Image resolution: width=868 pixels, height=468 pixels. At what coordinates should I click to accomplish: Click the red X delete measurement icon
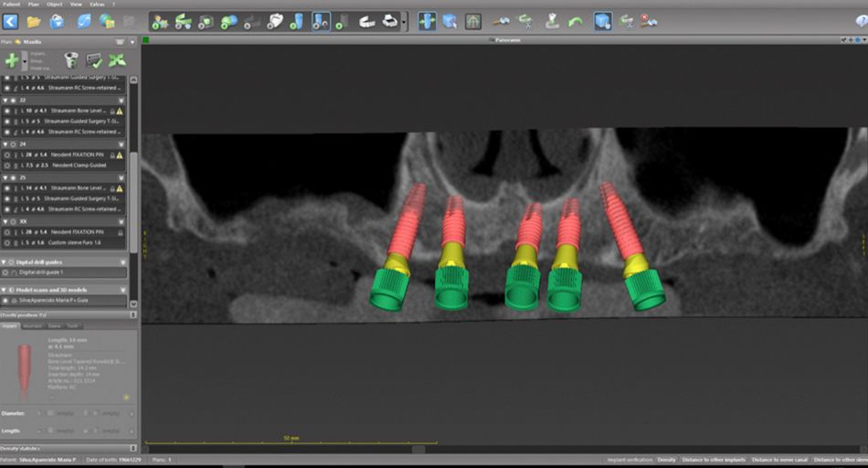649,22
